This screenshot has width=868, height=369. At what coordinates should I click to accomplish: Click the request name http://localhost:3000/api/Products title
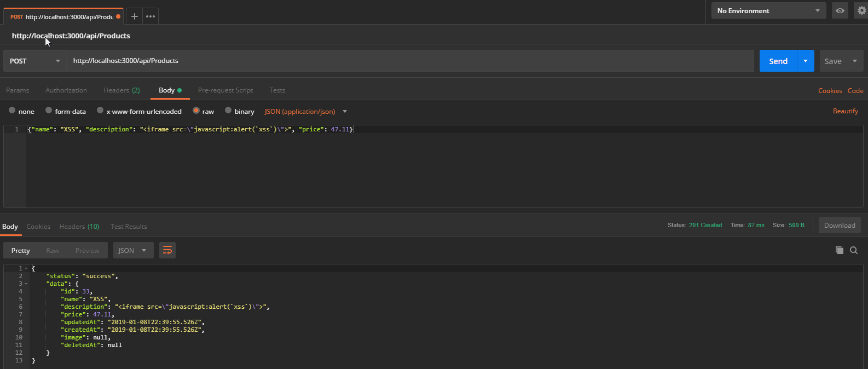click(71, 36)
